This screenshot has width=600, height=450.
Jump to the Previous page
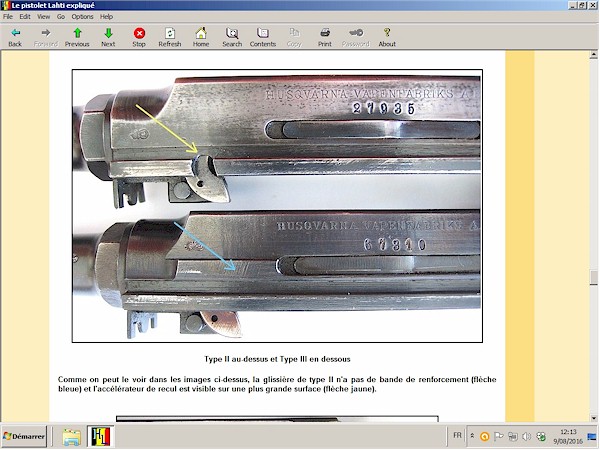pyautogui.click(x=77, y=38)
